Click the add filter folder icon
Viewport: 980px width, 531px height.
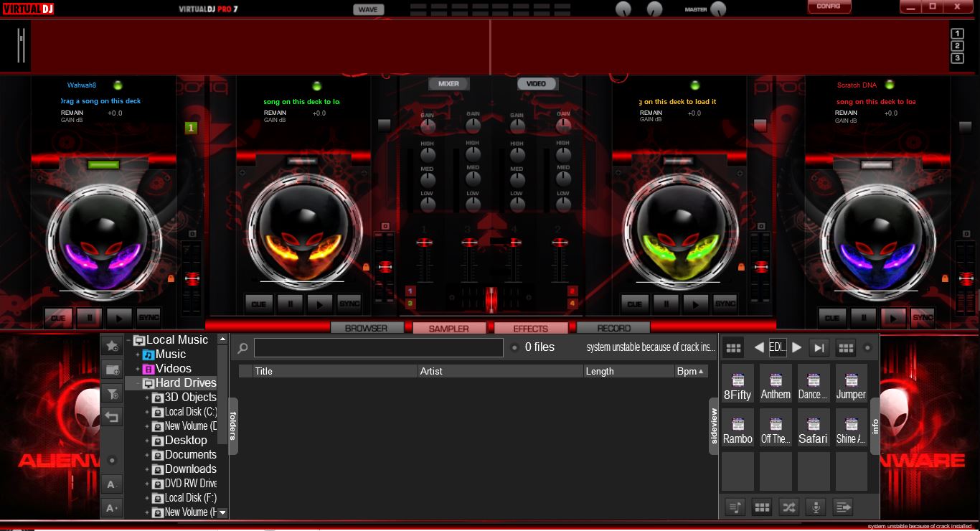pyautogui.click(x=111, y=393)
